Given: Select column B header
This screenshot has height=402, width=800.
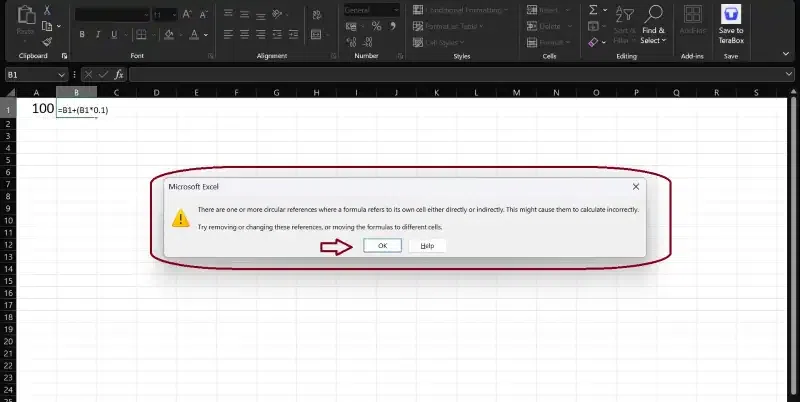Looking at the screenshot, I should coord(77,92).
